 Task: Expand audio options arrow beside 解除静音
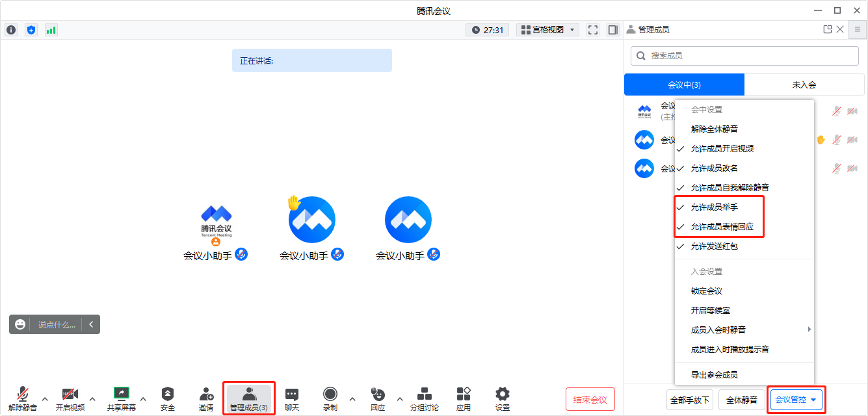point(45,398)
